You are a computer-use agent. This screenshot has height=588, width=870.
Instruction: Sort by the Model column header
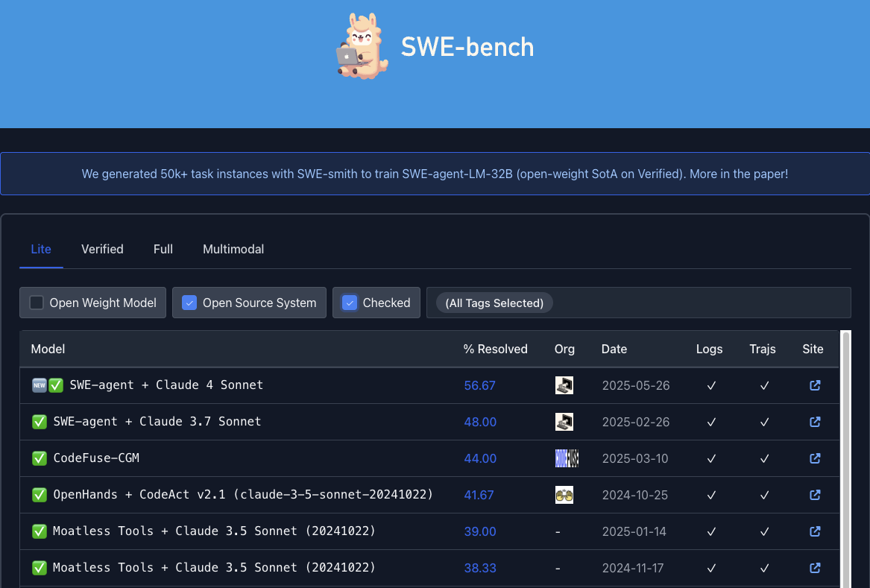48,349
